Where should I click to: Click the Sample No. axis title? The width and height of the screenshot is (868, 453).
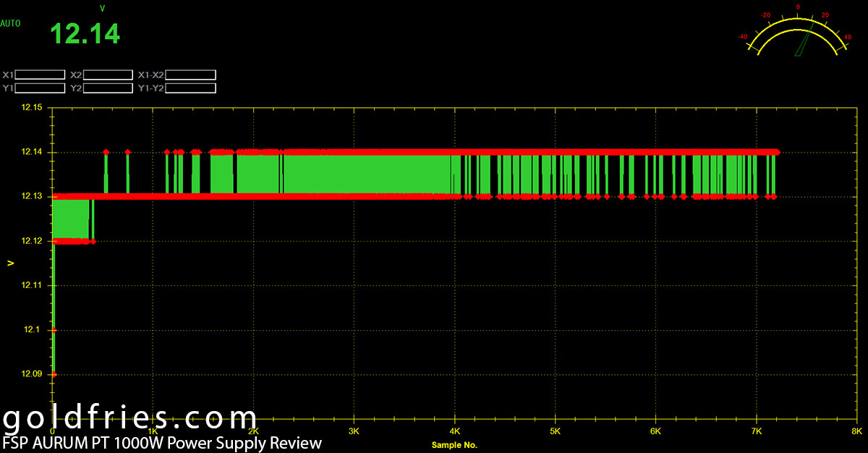[x=454, y=444]
